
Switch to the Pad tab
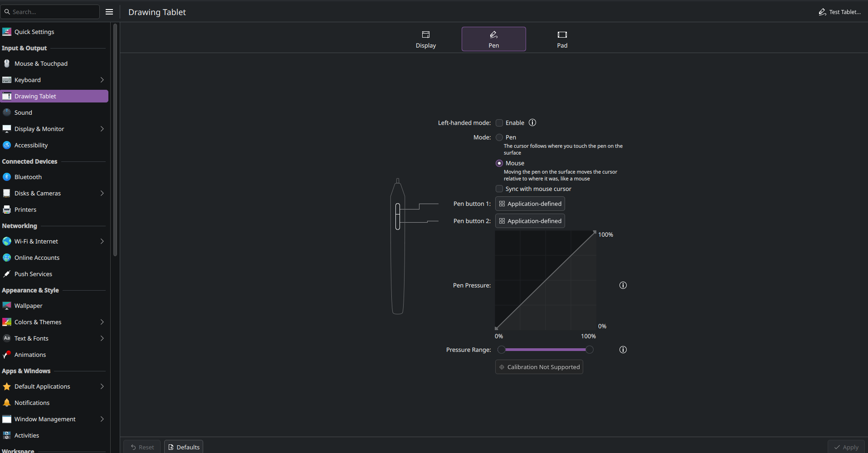pos(562,39)
